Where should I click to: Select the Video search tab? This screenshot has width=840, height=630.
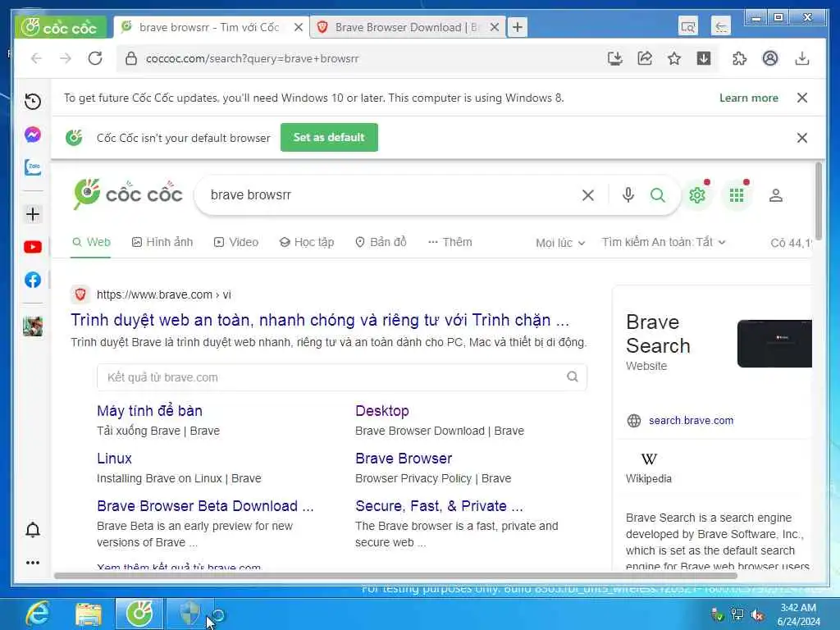[235, 242]
